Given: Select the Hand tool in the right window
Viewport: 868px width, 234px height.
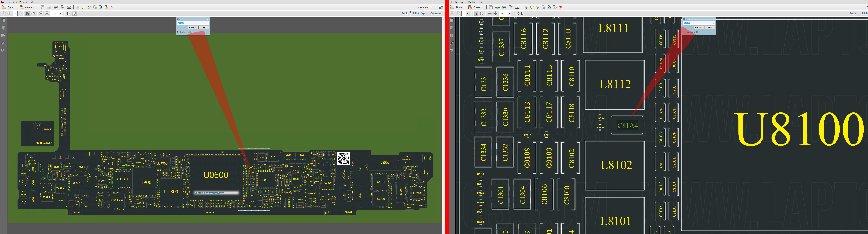Looking at the screenshot, I should click(x=482, y=14).
